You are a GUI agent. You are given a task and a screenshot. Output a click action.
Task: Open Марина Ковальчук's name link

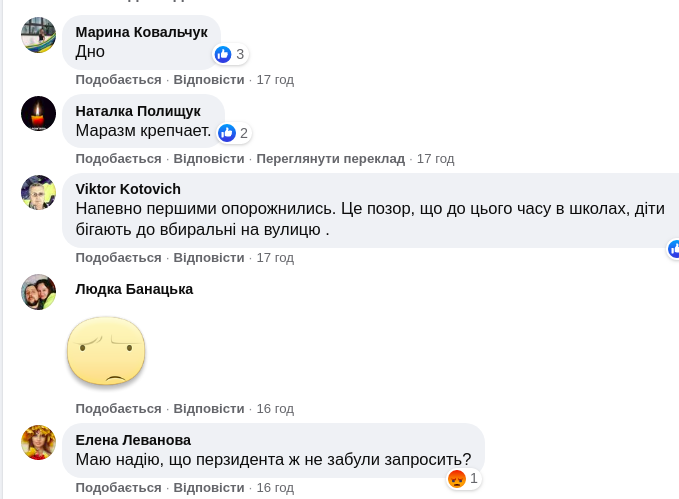pyautogui.click(x=141, y=32)
